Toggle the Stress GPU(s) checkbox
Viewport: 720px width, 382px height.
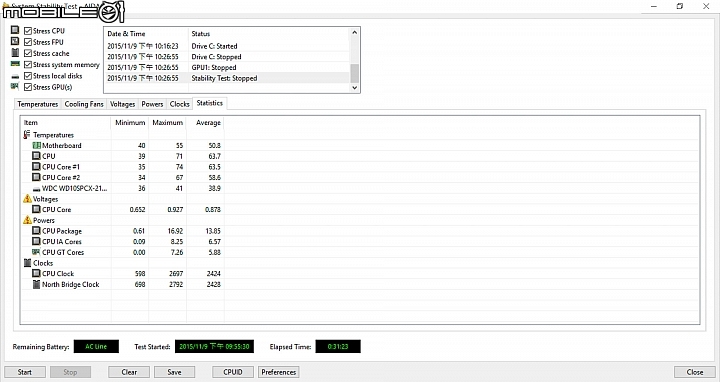coord(28,87)
